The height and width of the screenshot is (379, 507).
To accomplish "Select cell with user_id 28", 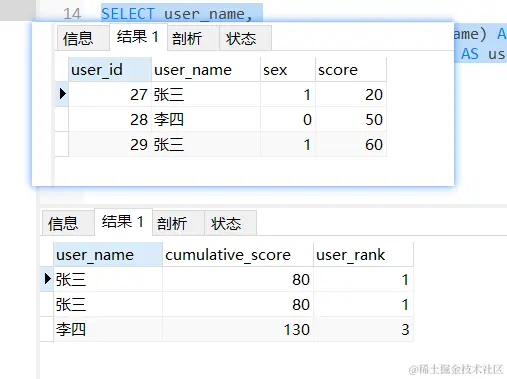I will [110, 119].
